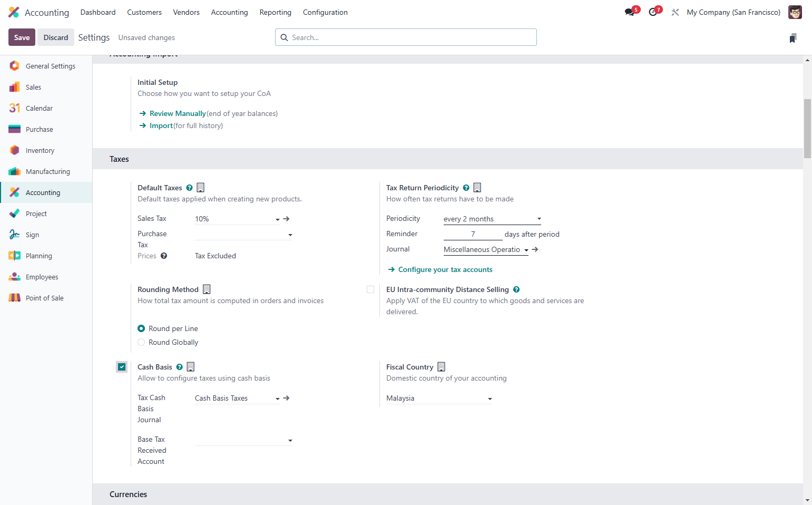The image size is (812, 505).
Task: Open the Reporting menu
Action: (276, 12)
